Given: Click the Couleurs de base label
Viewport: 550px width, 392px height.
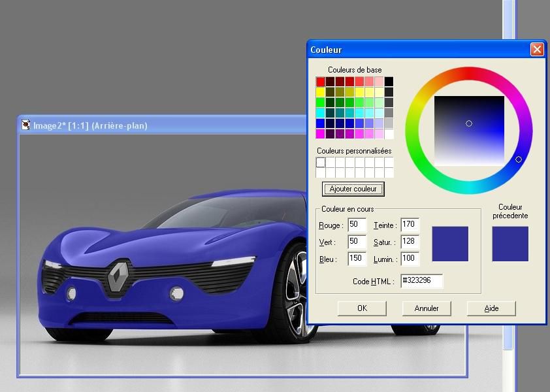Looking at the screenshot, I should [355, 70].
